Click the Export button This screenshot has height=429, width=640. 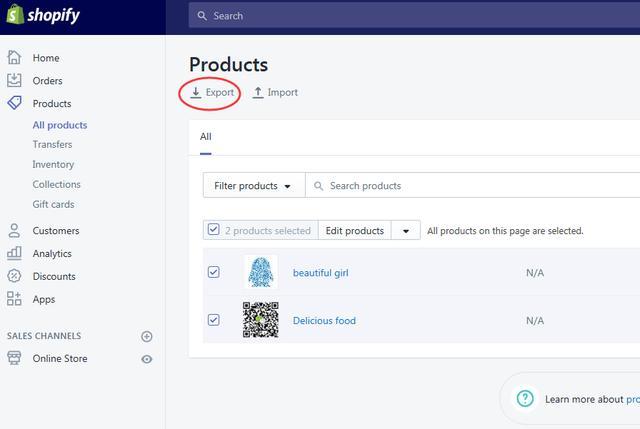coord(212,93)
